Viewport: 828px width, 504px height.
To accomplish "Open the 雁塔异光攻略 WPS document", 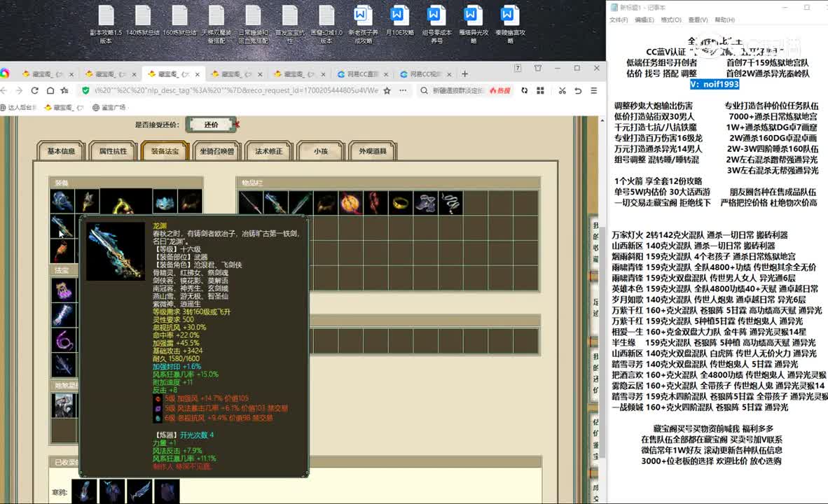I will click(x=474, y=24).
